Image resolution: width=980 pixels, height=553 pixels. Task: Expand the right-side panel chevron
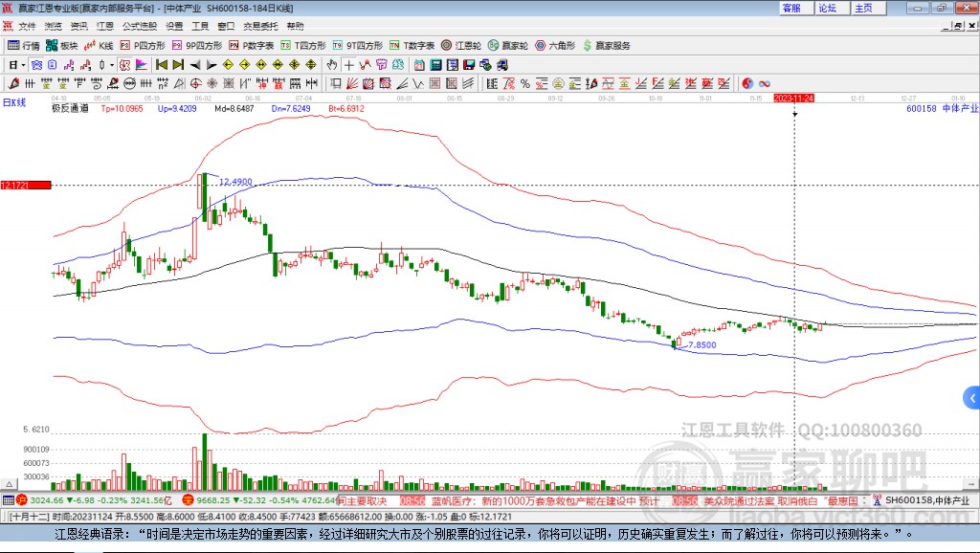point(972,398)
